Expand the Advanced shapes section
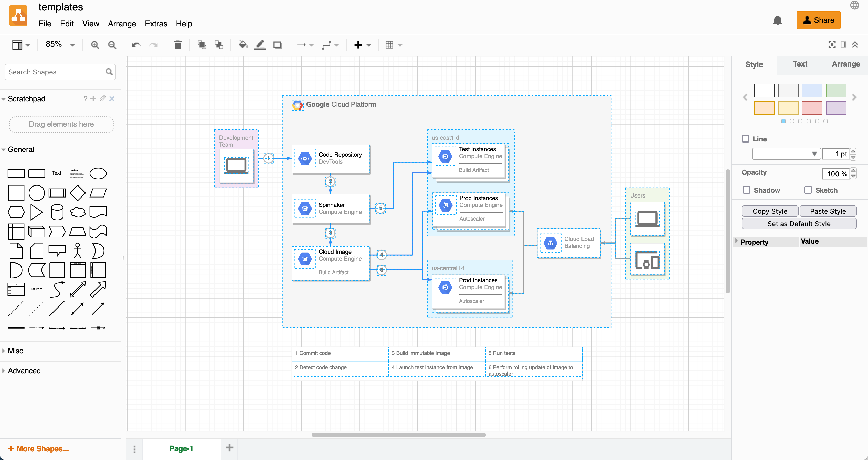Image resolution: width=868 pixels, height=460 pixels. point(24,370)
